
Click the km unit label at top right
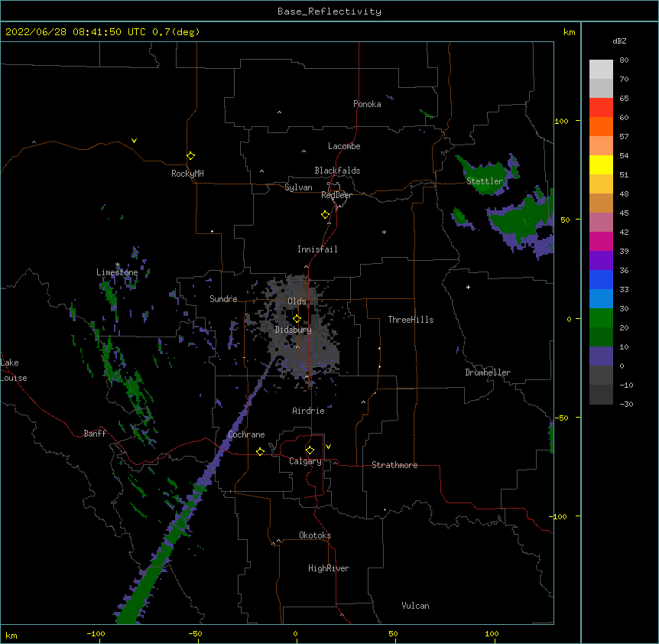569,32
